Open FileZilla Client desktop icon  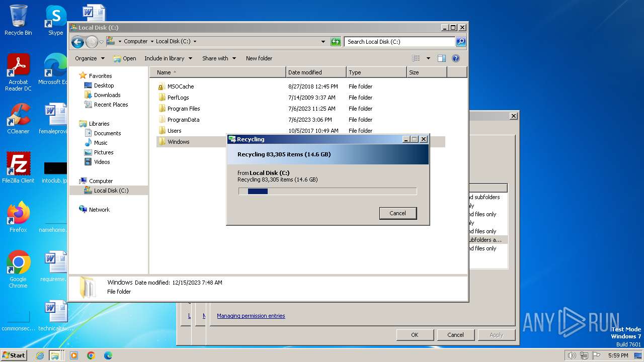coord(18,168)
